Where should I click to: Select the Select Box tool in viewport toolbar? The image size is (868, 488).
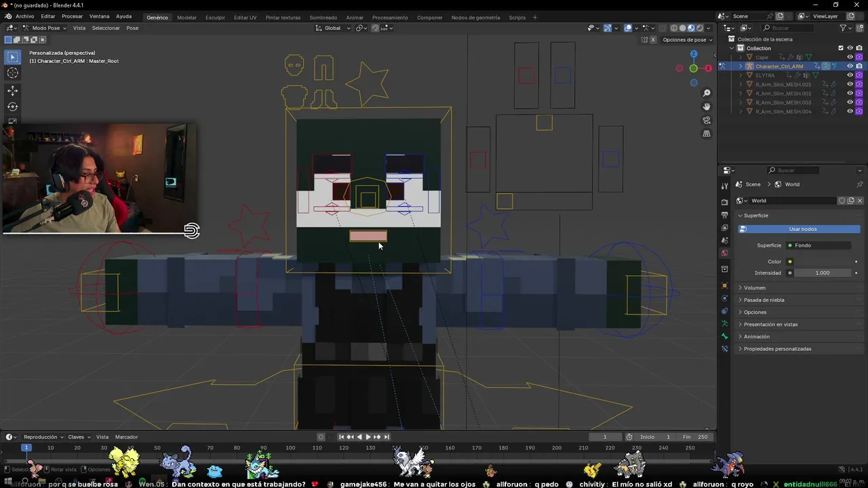13,57
